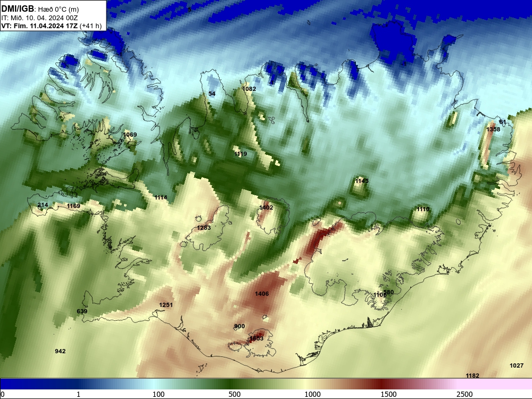Click the init time line 'IT: Mið. 10. 04. 2024 00Z'

tap(39, 18)
